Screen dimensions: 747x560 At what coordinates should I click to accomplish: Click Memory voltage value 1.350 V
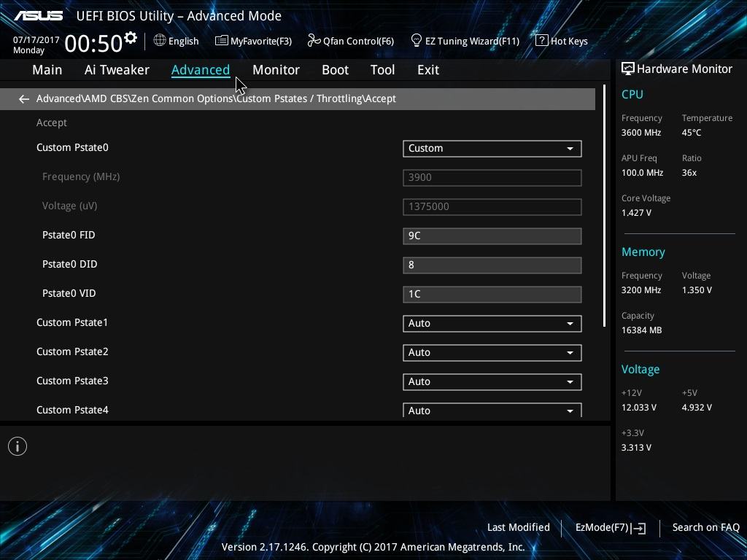[697, 290]
